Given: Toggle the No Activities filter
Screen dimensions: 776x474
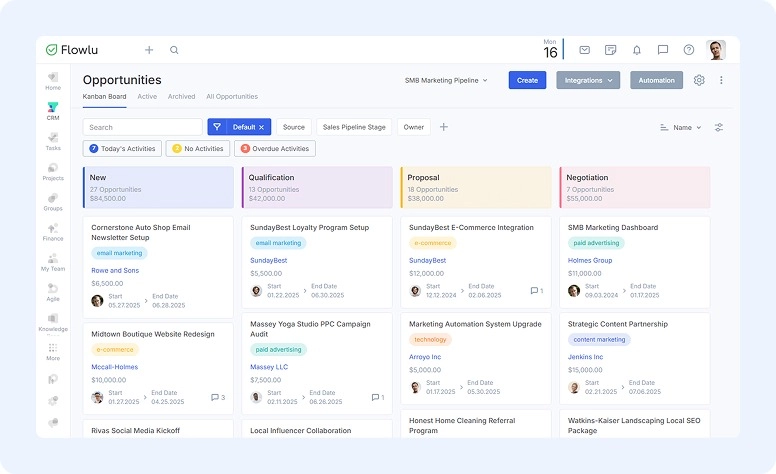Looking at the screenshot, I should point(197,148).
